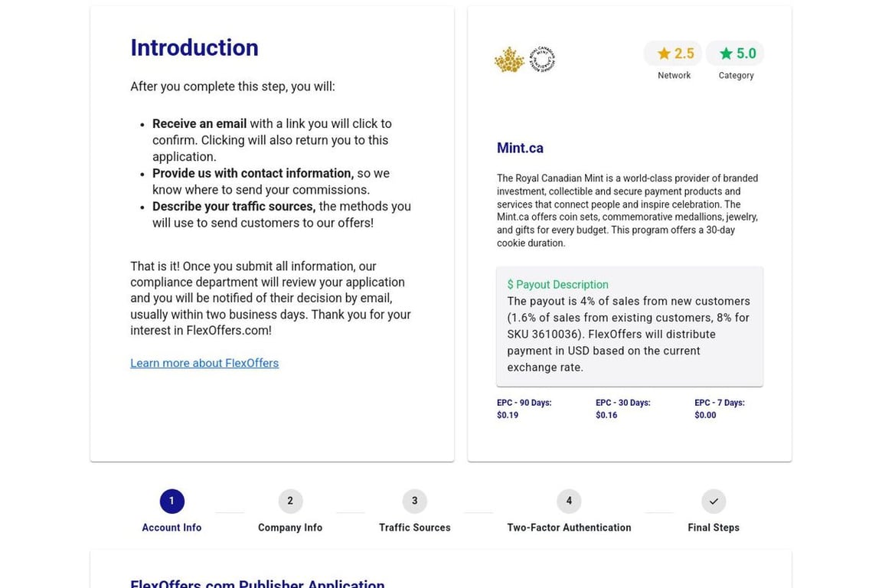Open the Learn more about FlexOffers link
This screenshot has width=882, height=588.
click(204, 363)
